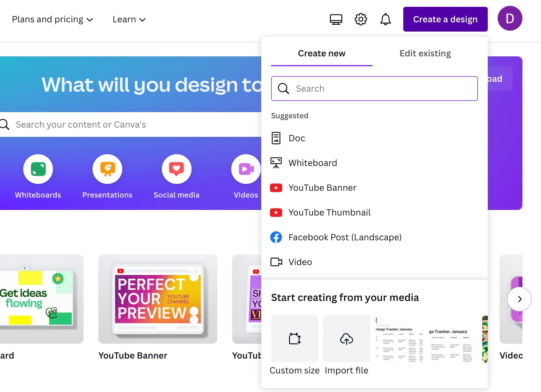Expand the Learn menu
This screenshot has width=541, height=392.
click(x=129, y=19)
